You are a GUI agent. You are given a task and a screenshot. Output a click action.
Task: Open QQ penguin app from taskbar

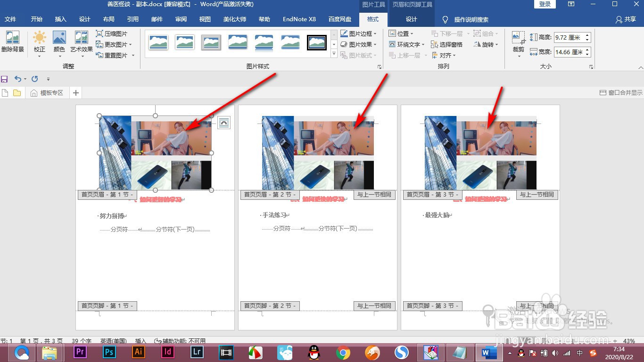click(314, 353)
